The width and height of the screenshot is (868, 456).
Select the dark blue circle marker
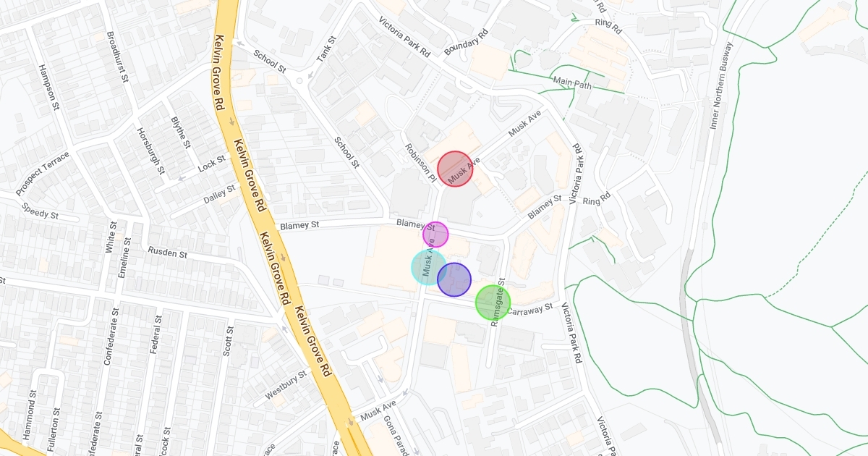[454, 279]
